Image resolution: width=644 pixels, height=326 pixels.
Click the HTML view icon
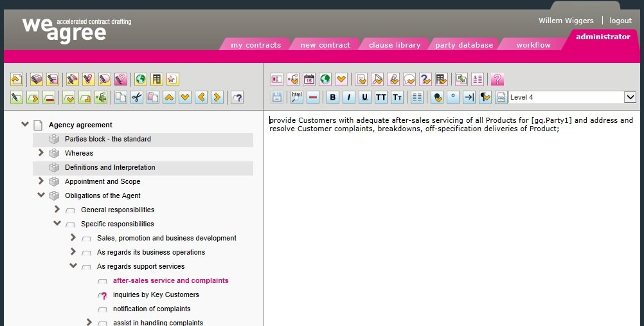coord(296,98)
